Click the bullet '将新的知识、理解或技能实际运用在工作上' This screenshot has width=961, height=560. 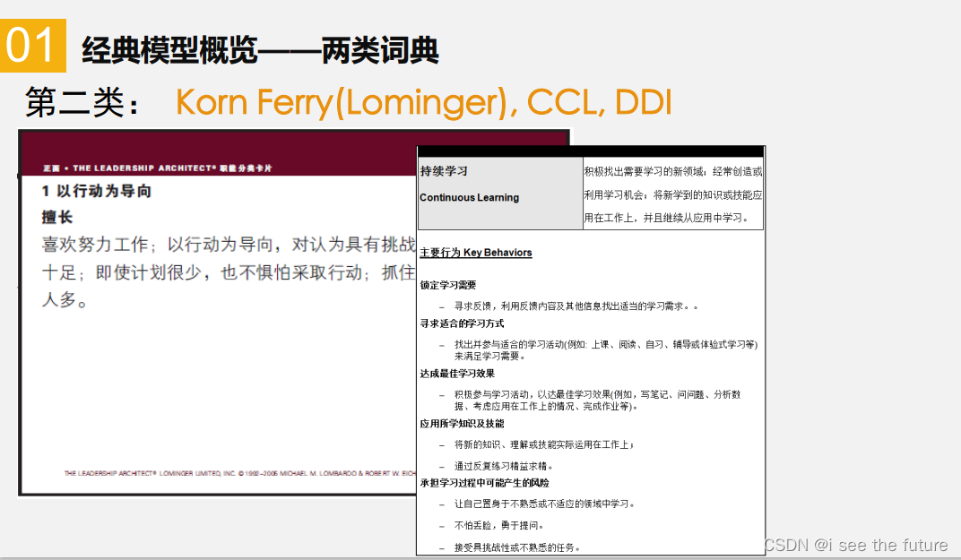click(544, 444)
